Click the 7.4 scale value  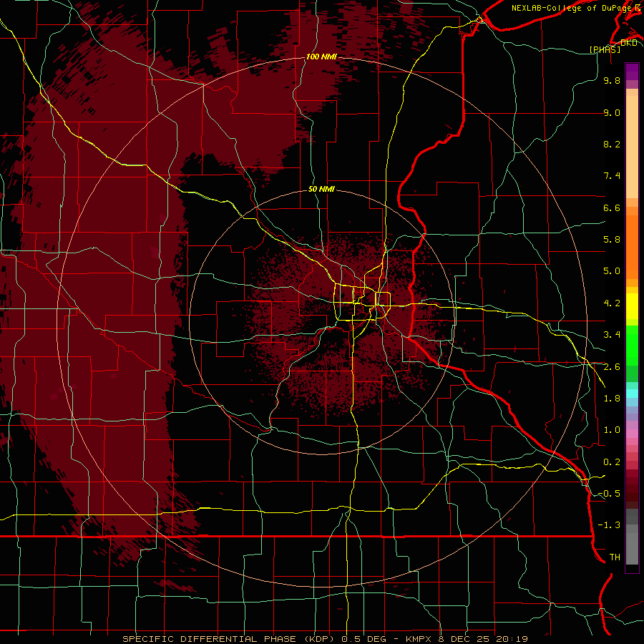612,176
